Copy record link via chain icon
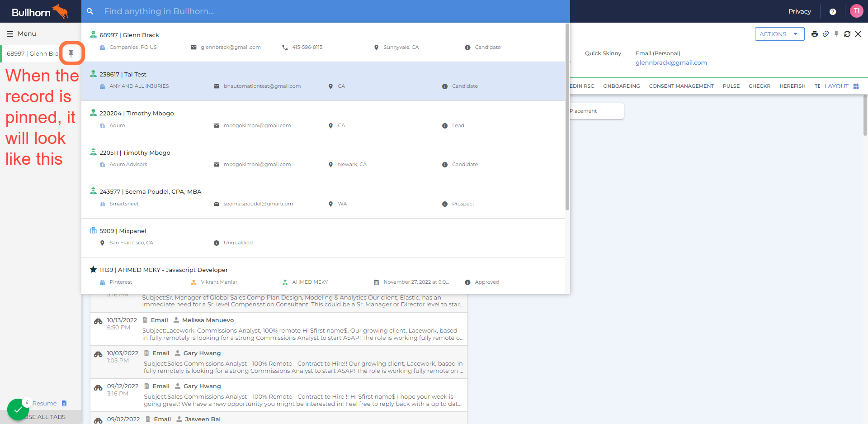This screenshot has height=424, width=868. coord(826,34)
